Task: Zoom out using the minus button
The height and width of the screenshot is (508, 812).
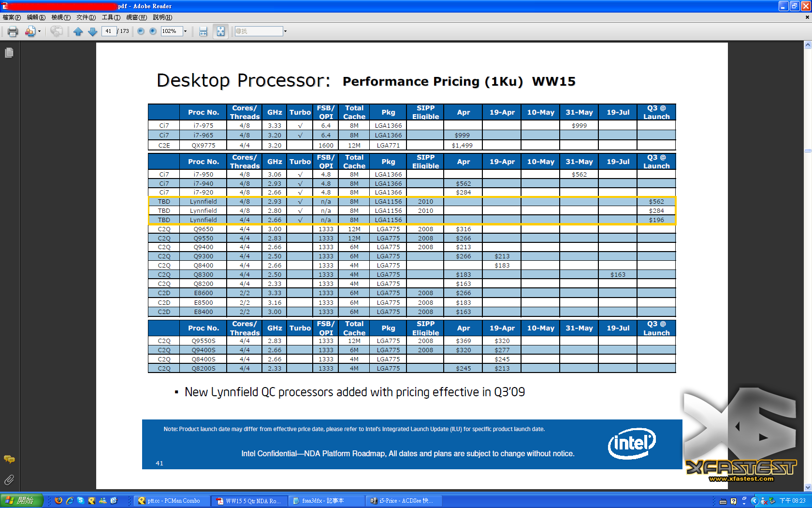Action: point(141,31)
